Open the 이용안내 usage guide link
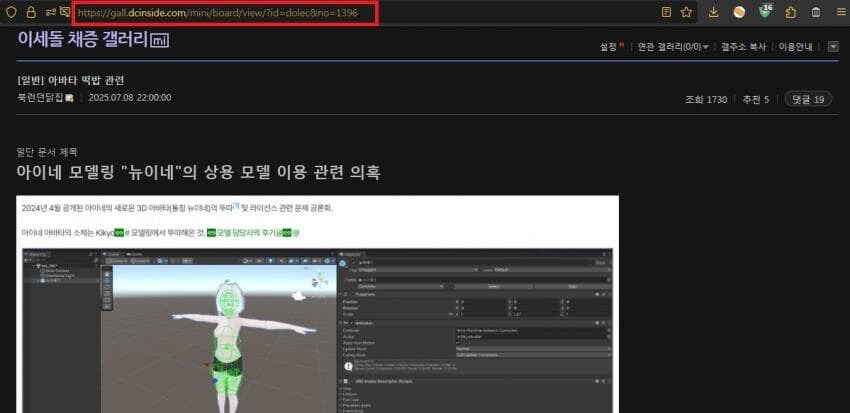 798,46
